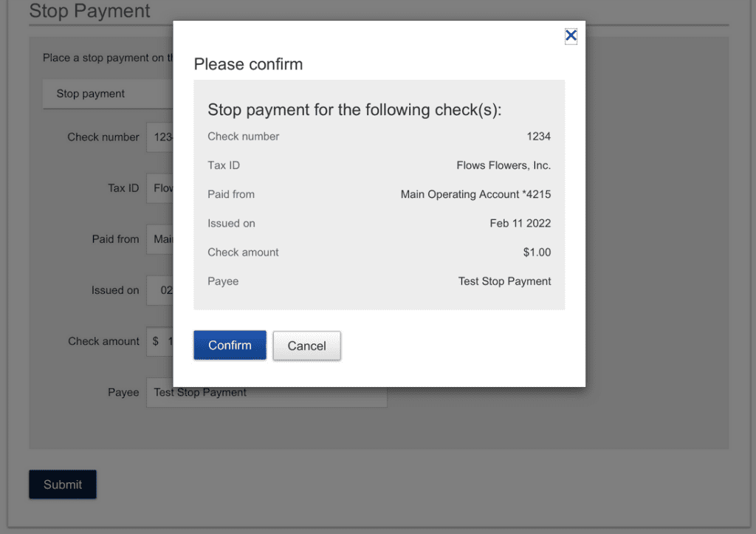Click Flows Flowers, Inc. value in dialog

click(x=504, y=165)
